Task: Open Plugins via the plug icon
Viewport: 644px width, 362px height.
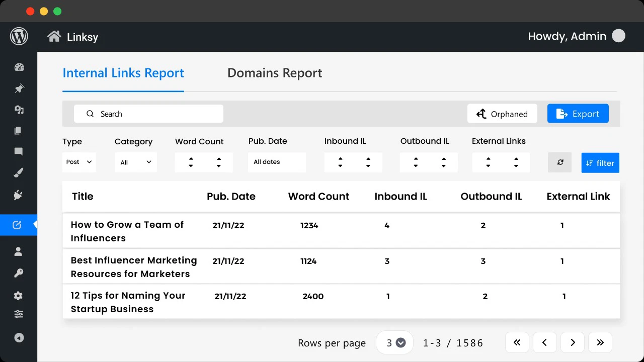Action: (19, 195)
